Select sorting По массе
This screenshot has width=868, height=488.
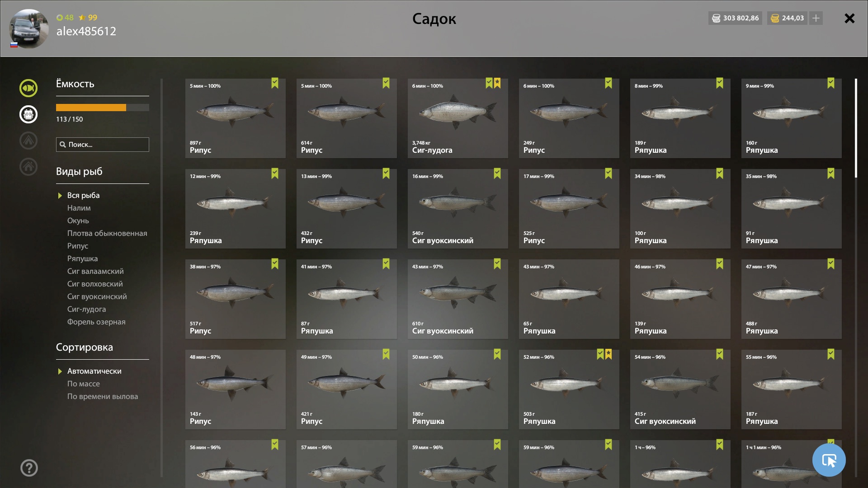(84, 384)
